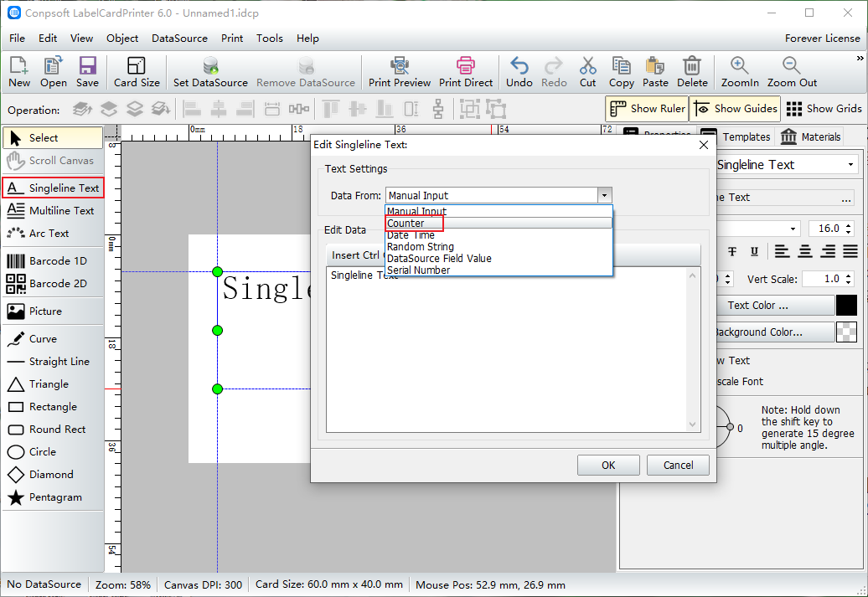Toggle underline text formatting
The width and height of the screenshot is (868, 597).
754,252
